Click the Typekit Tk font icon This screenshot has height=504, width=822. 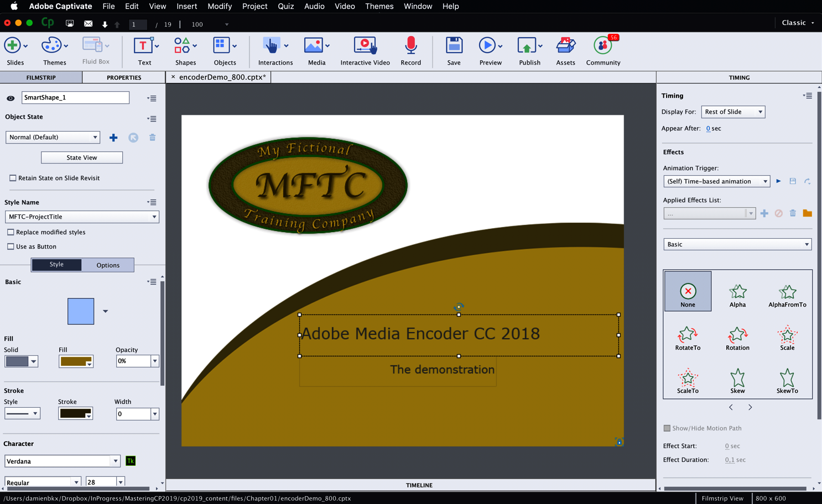(131, 461)
